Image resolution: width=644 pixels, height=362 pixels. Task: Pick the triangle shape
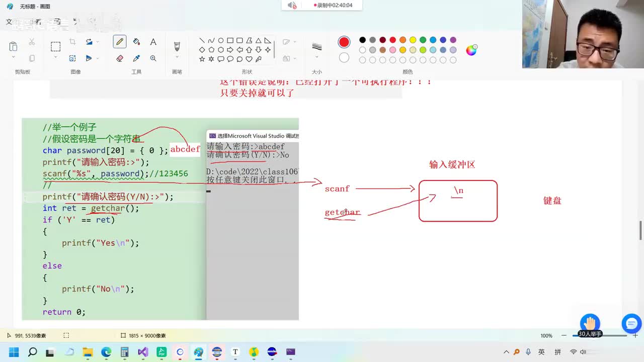click(x=258, y=41)
